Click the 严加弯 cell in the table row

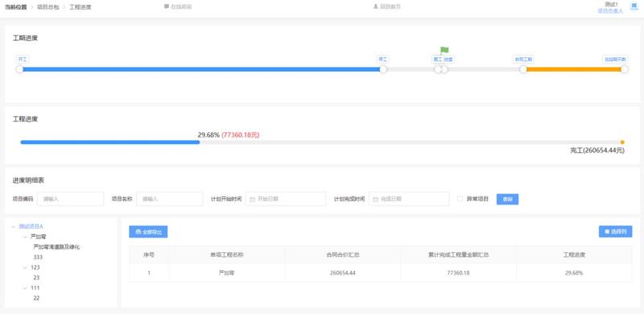tap(227, 273)
